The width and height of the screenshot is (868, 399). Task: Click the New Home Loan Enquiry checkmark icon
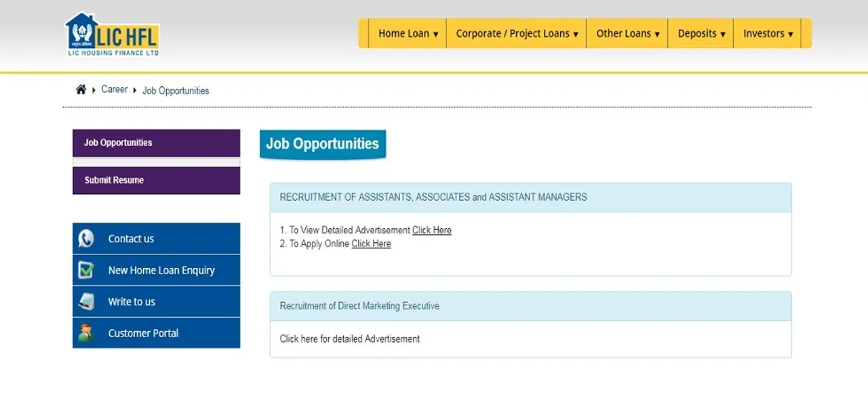(x=86, y=270)
